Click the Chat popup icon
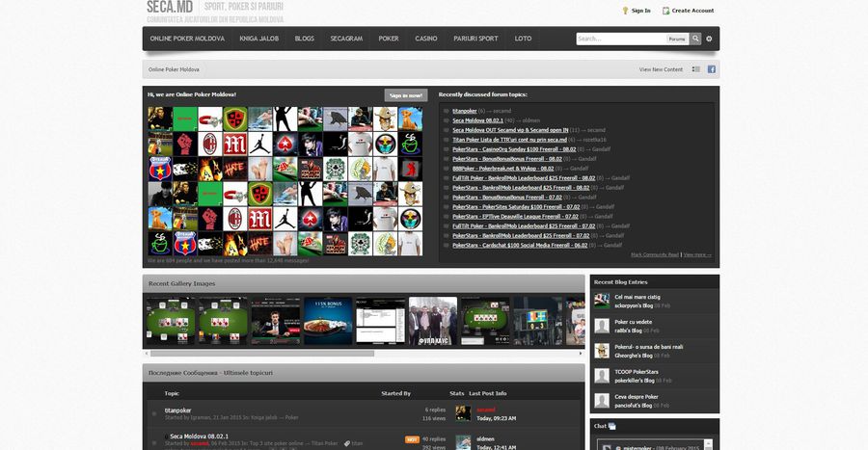This screenshot has height=450, width=868. [x=612, y=426]
